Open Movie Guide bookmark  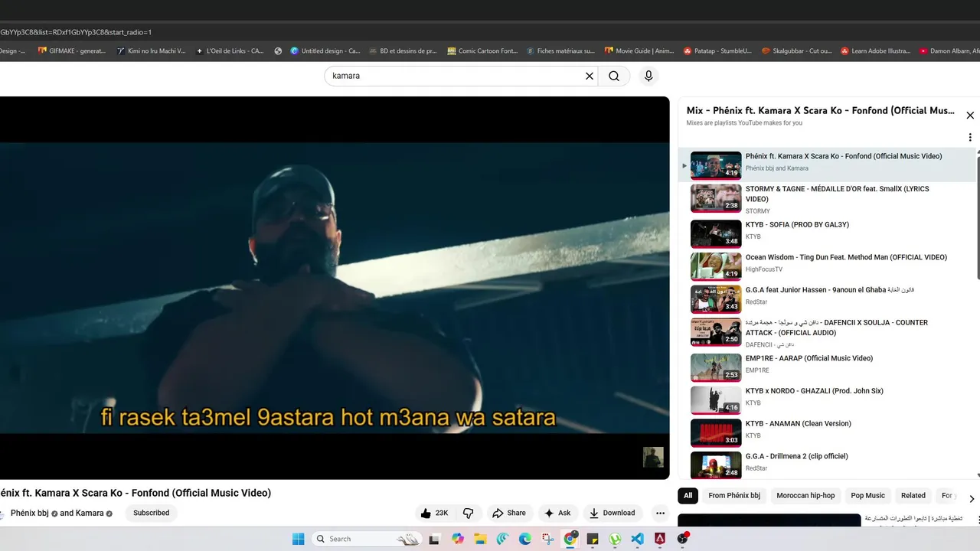coord(639,51)
